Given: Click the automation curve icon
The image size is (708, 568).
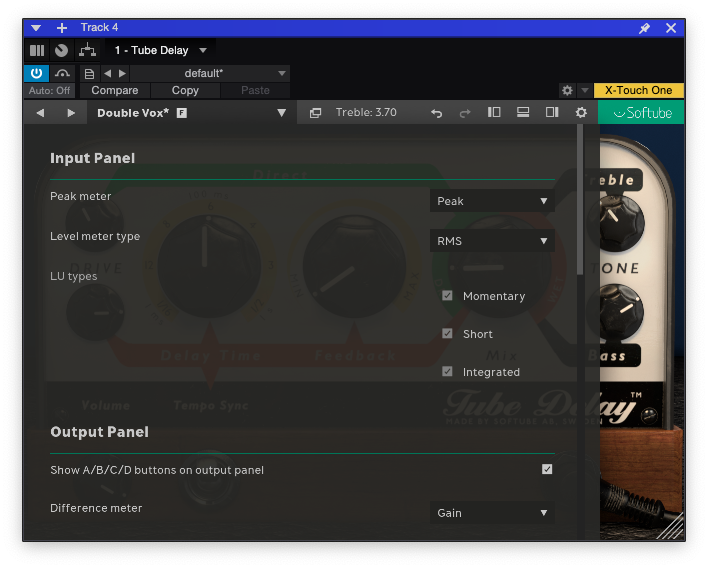Looking at the screenshot, I should (62, 73).
